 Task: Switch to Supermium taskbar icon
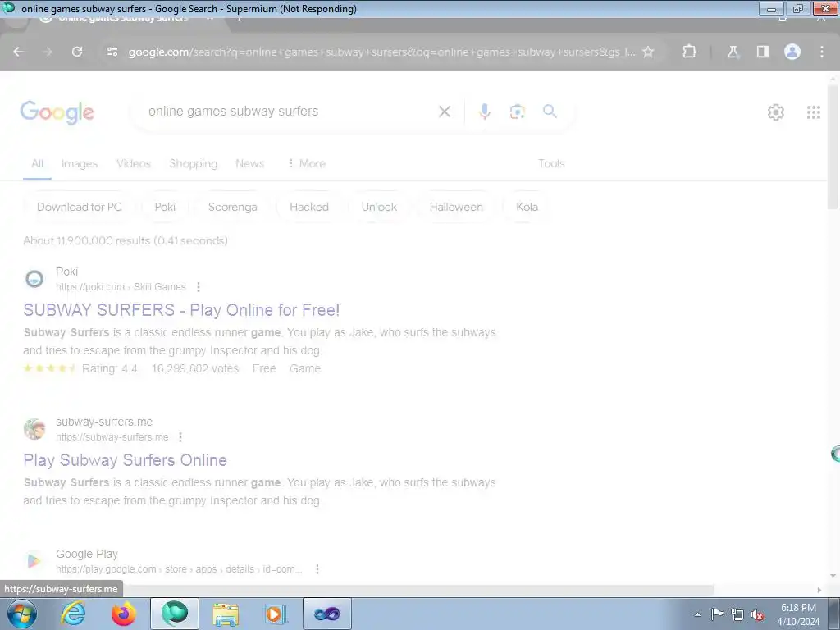(175, 614)
